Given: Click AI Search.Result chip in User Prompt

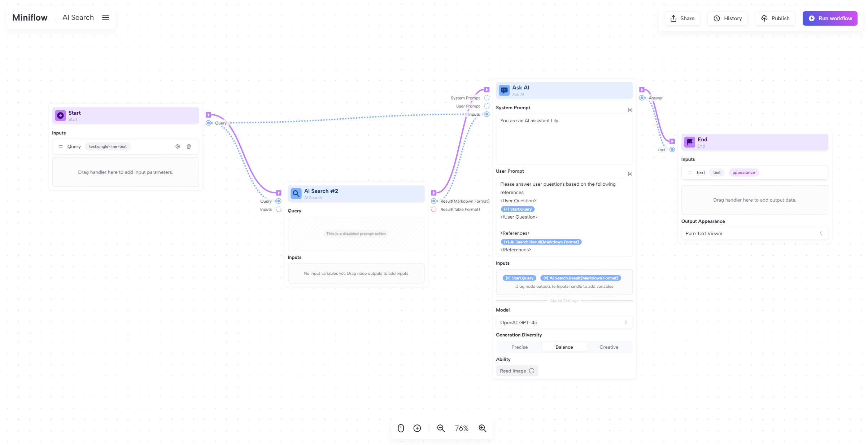Looking at the screenshot, I should click(x=541, y=242).
